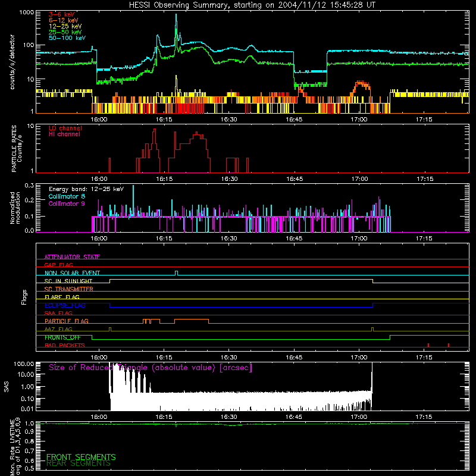The width and height of the screenshot is (476, 476).
Task: Click the counts/s/detector axis label
Action: pos(12,62)
